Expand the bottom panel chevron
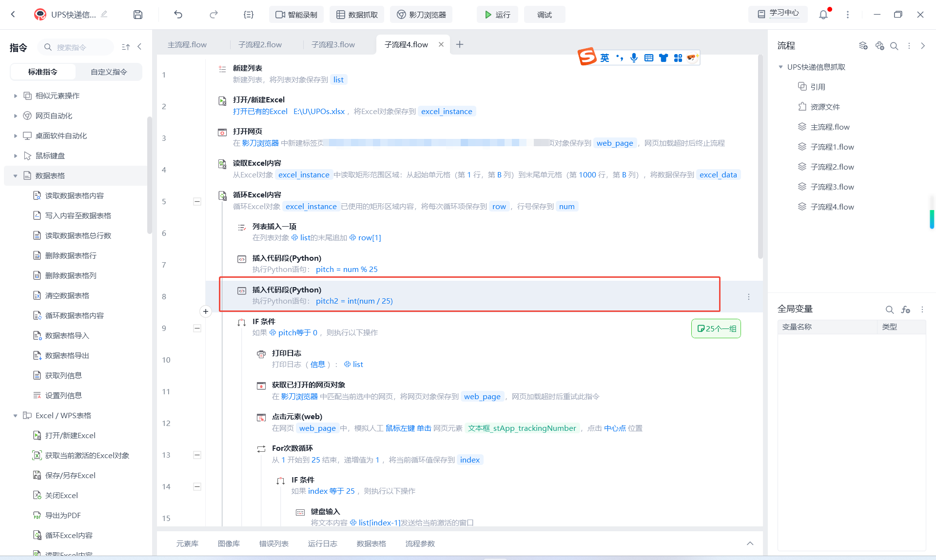Screen dimensions: 936x560 click(750, 543)
